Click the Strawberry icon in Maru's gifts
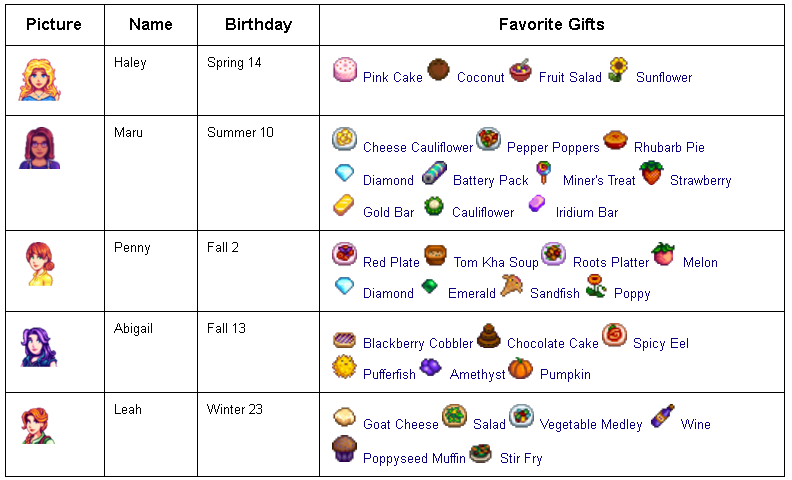This screenshot has width=792, height=480. 652,173
